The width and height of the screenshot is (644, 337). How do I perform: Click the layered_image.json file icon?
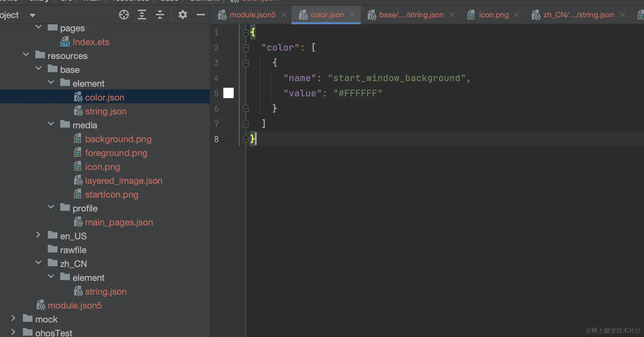tap(78, 180)
